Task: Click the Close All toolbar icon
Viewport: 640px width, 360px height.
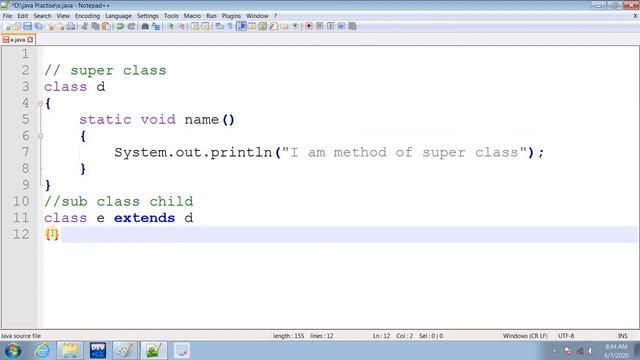Action: pos(60,27)
